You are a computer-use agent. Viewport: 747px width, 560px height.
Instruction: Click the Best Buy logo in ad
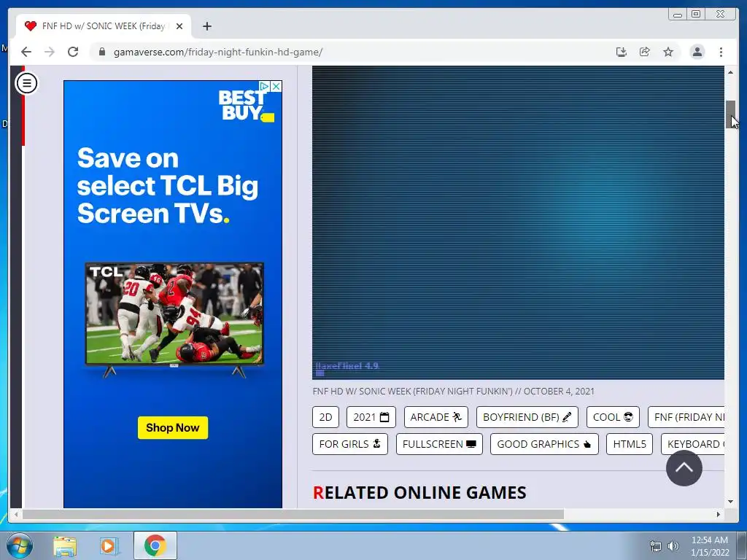point(246,106)
